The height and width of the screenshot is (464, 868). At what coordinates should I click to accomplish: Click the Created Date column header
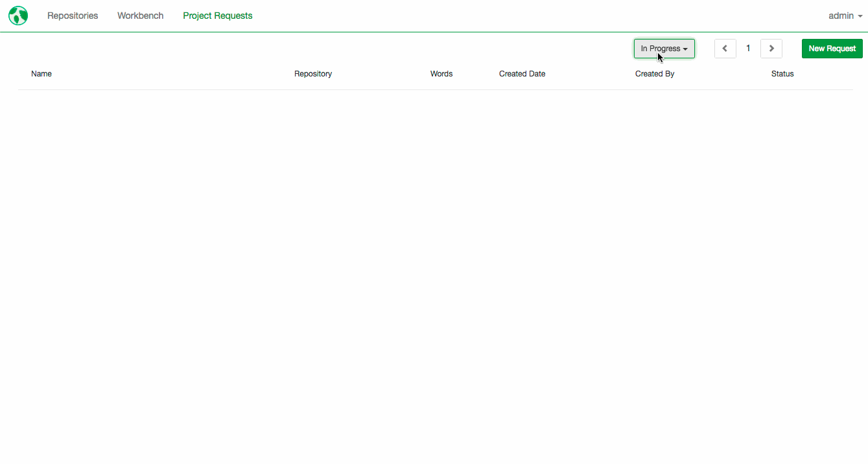522,74
